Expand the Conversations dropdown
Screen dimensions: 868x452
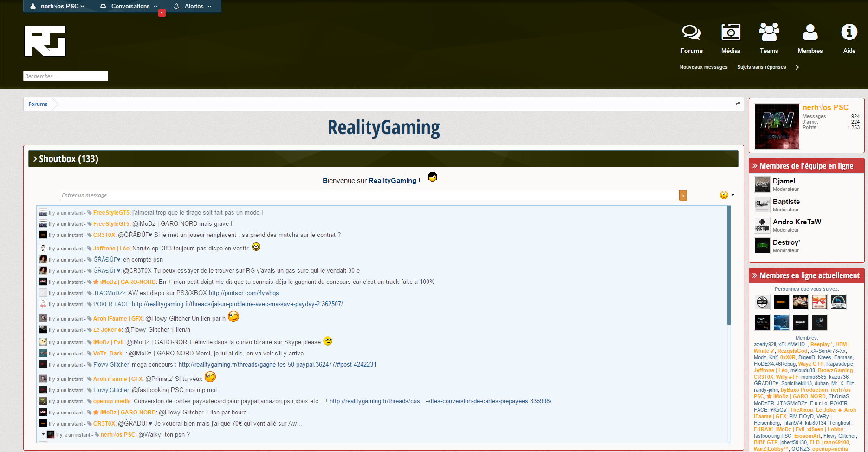point(129,6)
